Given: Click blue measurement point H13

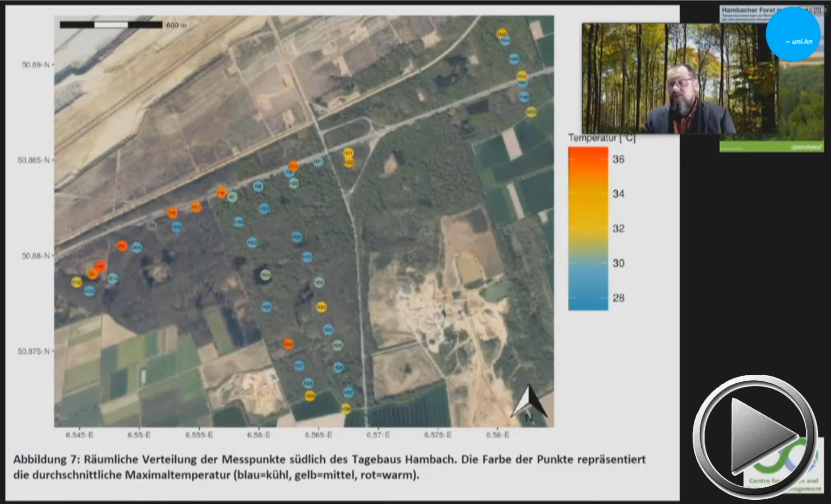Looking at the screenshot, I should (x=265, y=209).
